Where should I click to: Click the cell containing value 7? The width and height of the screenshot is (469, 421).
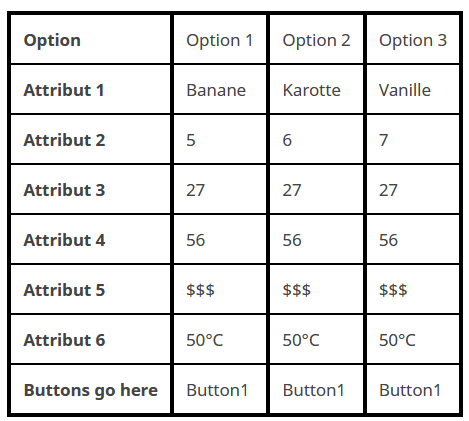click(413, 140)
